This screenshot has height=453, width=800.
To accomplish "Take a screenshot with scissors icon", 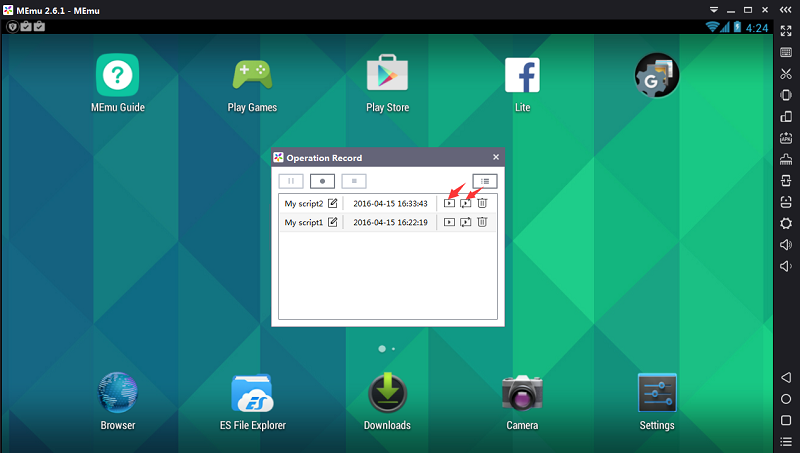I will pos(785,74).
